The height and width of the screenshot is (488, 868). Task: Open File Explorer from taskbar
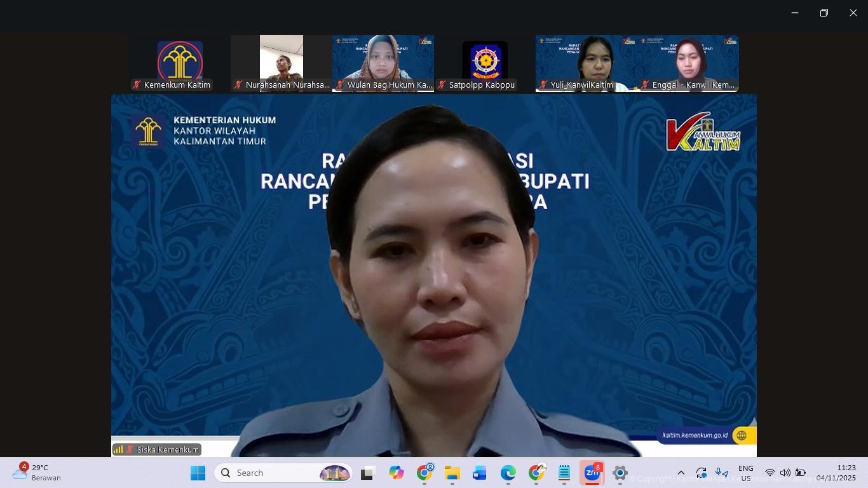[x=452, y=473]
